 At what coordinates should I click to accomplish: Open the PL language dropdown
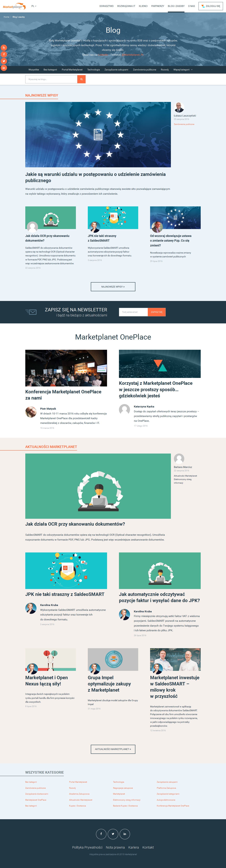34,6
